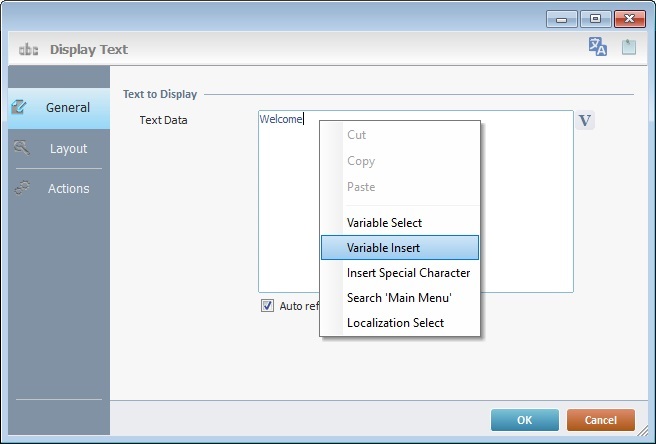Choose Search 'Main Menu' option
Image resolution: width=656 pixels, height=444 pixels.
coord(399,298)
